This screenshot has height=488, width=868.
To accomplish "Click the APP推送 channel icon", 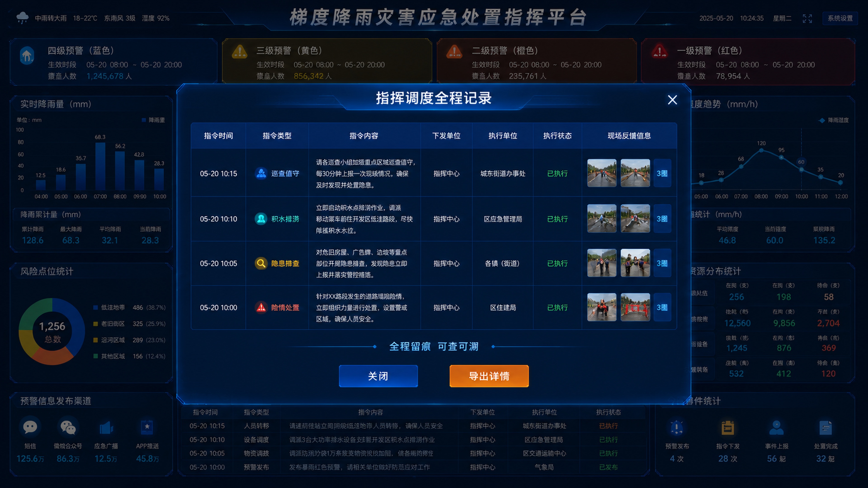I will tap(147, 428).
